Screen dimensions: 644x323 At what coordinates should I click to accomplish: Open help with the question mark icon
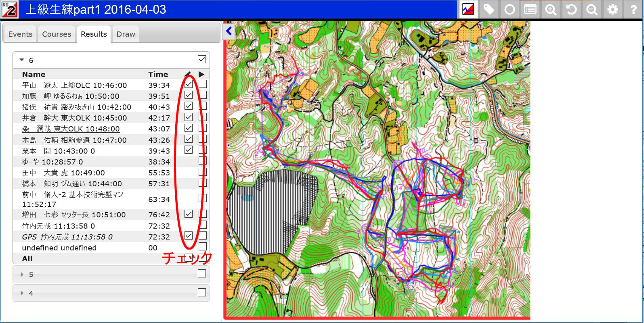633,9
